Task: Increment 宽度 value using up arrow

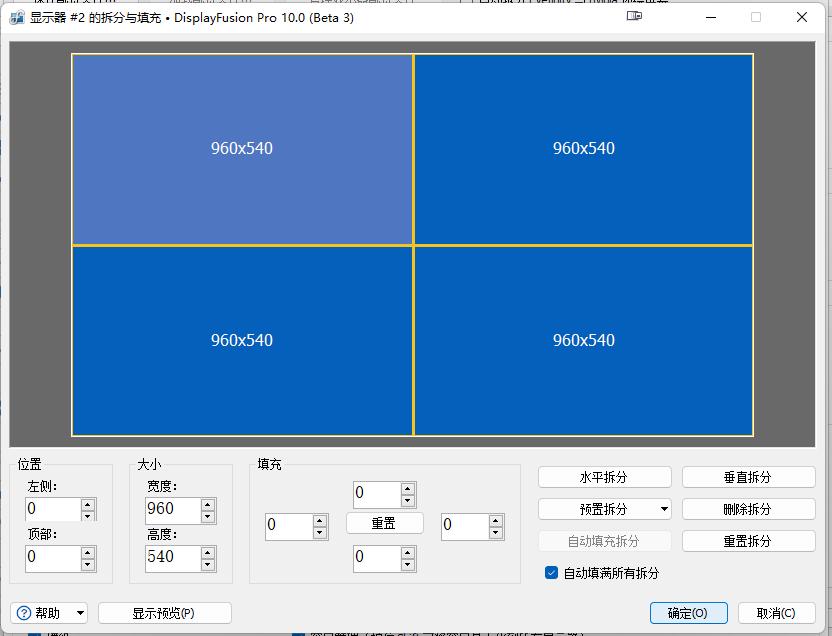Action: [207, 506]
